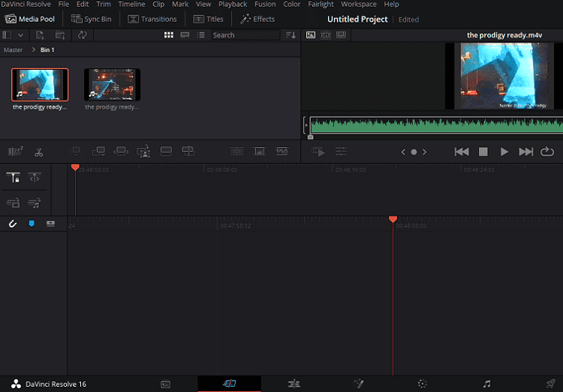The height and width of the screenshot is (392, 563).
Task: Click the Cut transition icon
Action: [237, 151]
